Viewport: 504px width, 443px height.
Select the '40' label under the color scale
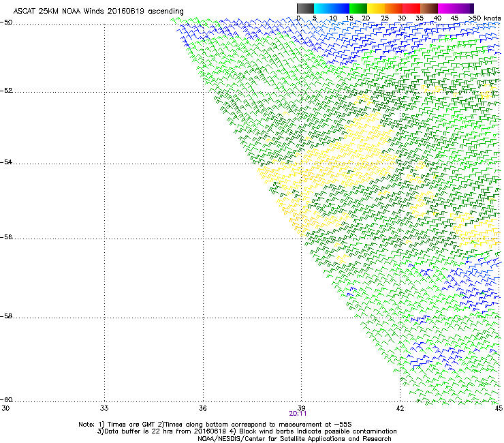point(437,18)
